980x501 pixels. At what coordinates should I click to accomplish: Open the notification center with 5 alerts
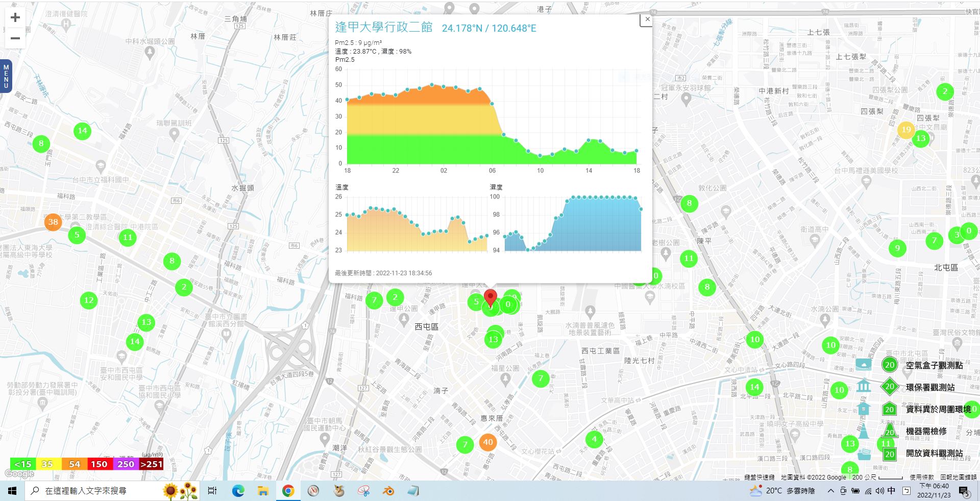(x=964, y=491)
